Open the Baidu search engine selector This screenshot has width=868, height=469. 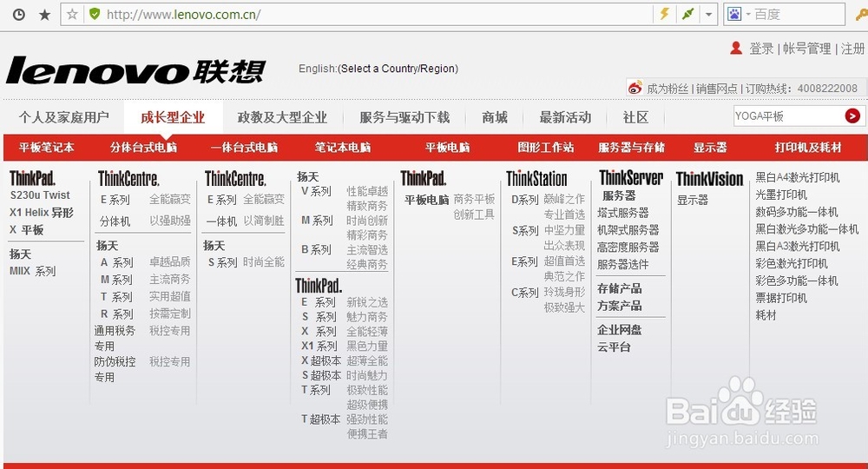tap(739, 14)
